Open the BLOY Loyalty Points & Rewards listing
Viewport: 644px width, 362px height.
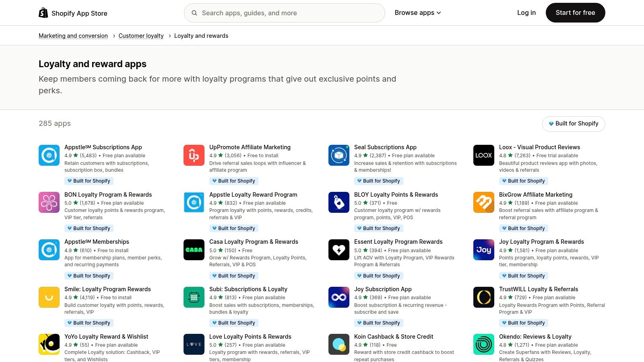[x=396, y=194]
